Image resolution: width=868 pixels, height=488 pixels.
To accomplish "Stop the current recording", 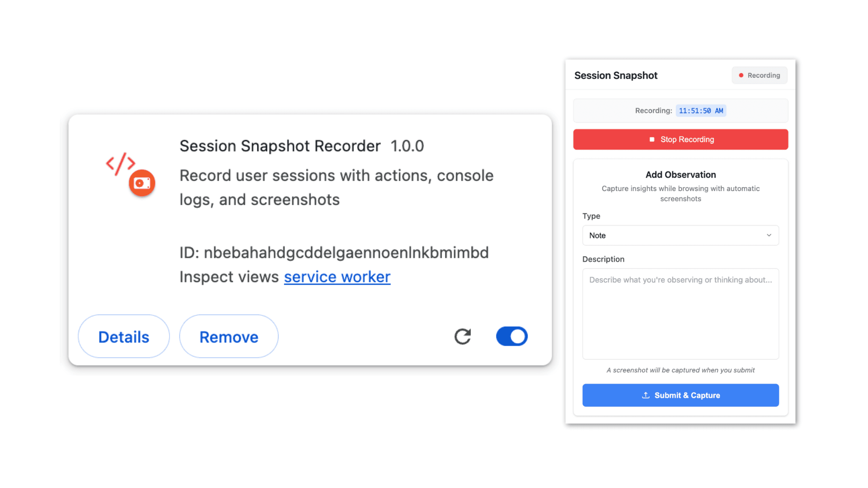I will [x=680, y=140].
